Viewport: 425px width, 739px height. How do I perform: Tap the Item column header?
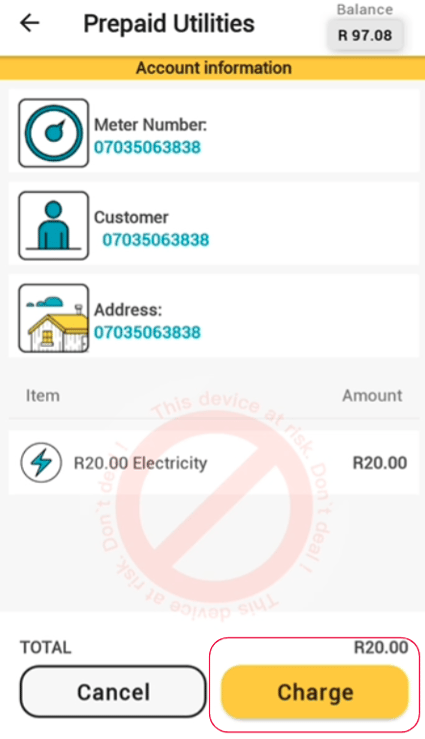(42, 395)
